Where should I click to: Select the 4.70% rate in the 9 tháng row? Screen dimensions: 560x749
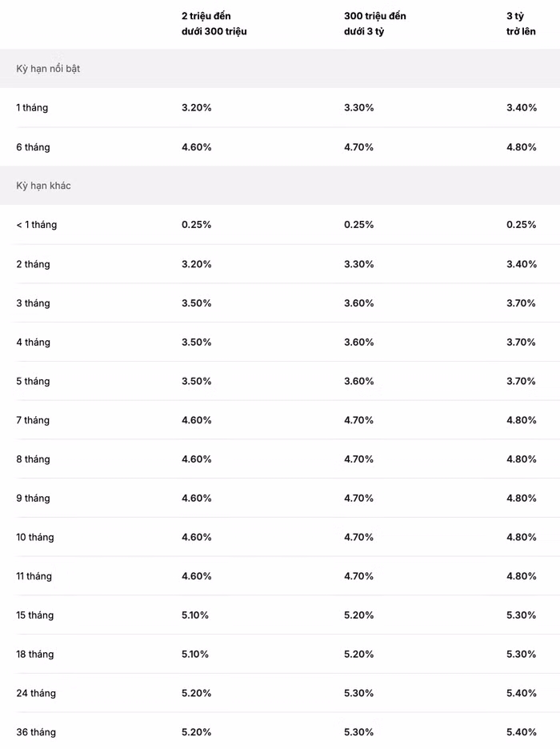pos(358,499)
